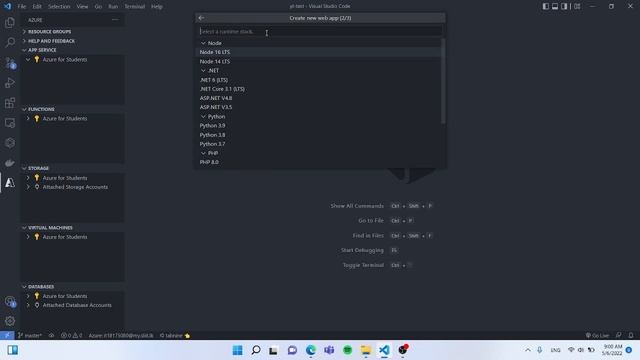Open the Terminal menu
Image resolution: width=640 pixels, height=360 pixels.
(x=134, y=7)
